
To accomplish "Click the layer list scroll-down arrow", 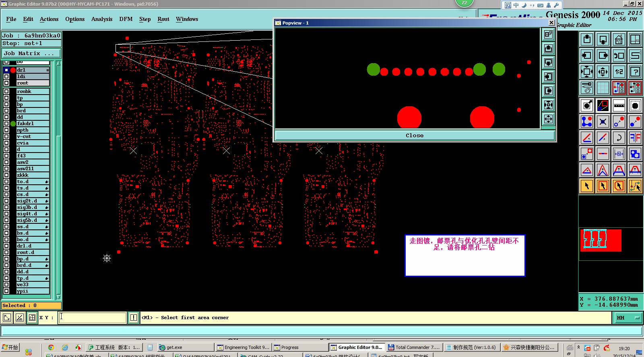I will (x=58, y=297).
